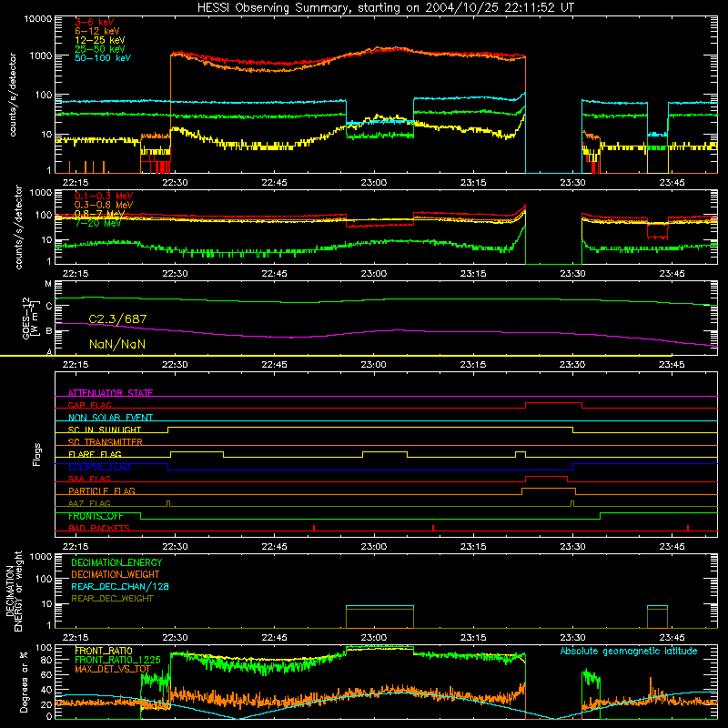728x728 pixels.
Task: Select the SC_TRANSMITTER flag label
Action: coord(105,441)
